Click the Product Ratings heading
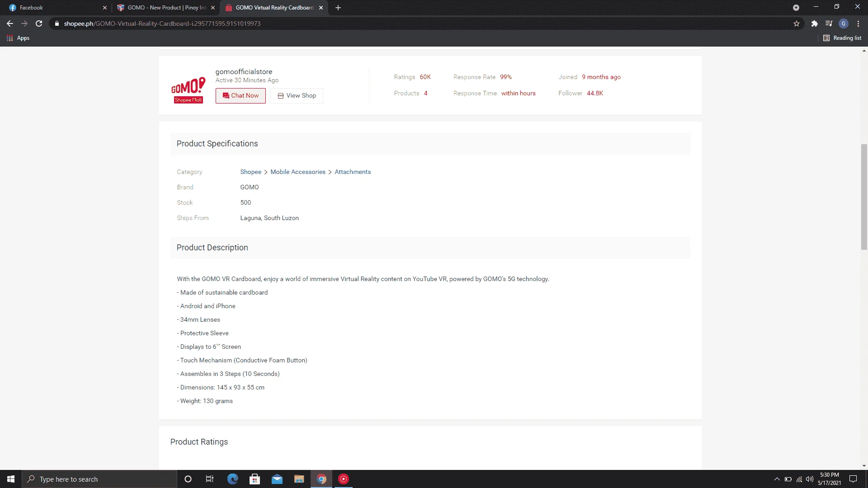 pos(199,442)
